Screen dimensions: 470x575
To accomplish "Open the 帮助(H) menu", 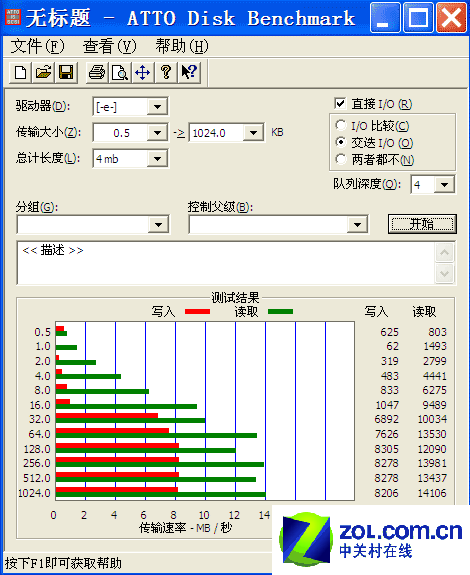I will coord(181,47).
